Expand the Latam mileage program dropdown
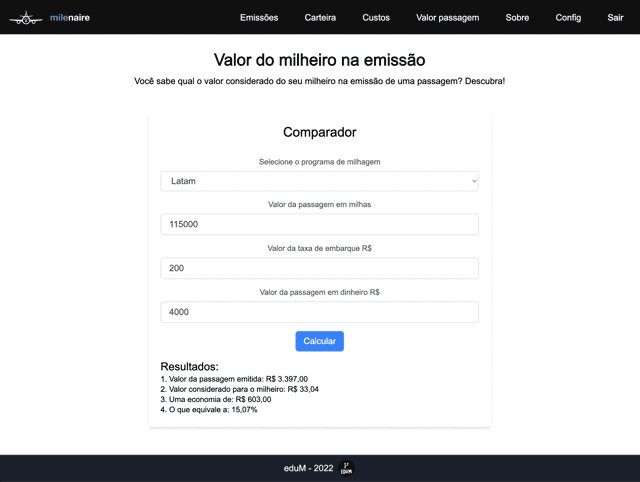Image resolution: width=640 pixels, height=482 pixels. tap(320, 181)
